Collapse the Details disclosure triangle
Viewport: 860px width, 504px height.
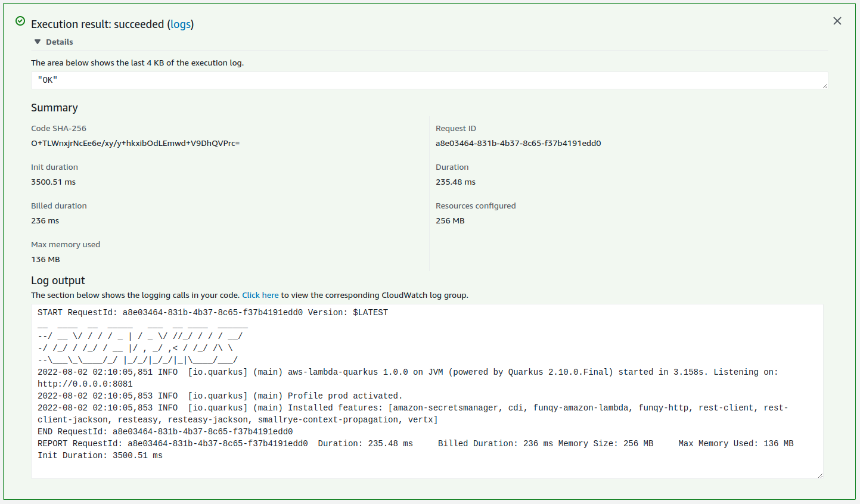(x=38, y=42)
